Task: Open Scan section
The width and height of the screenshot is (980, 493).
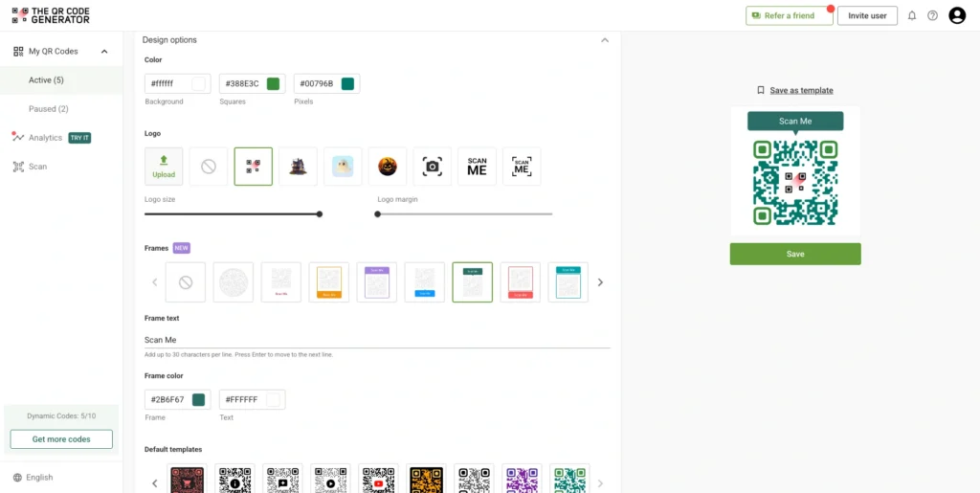Action: click(37, 167)
